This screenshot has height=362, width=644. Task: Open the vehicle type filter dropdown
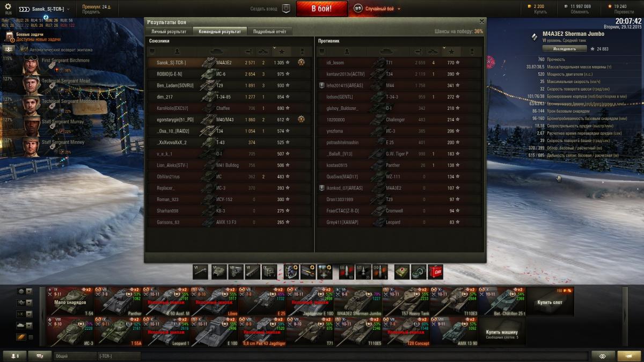(x=25, y=325)
